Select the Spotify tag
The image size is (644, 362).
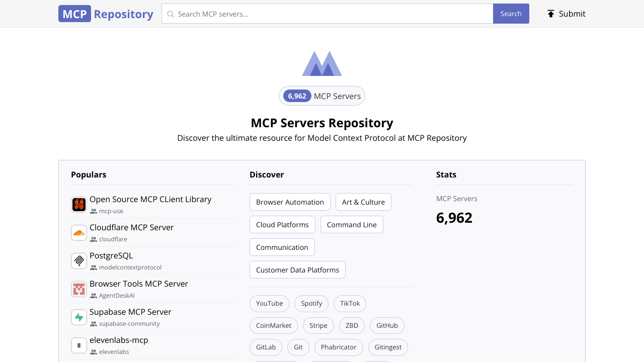[x=311, y=304]
